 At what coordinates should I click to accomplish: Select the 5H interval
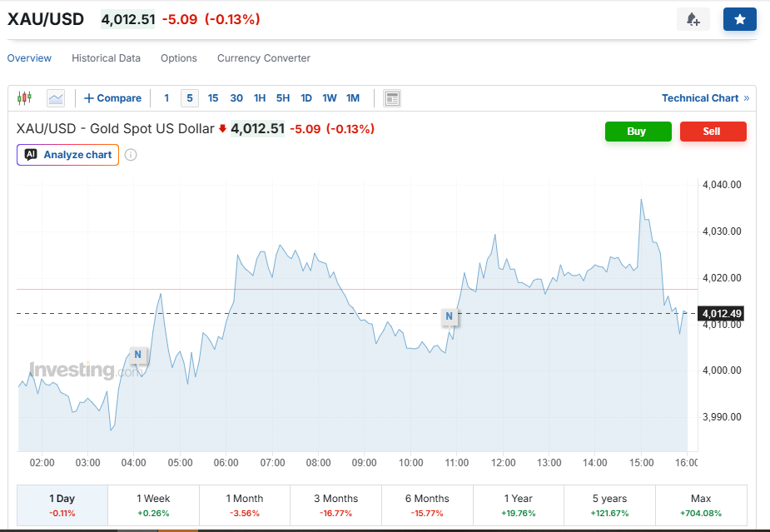tap(283, 98)
